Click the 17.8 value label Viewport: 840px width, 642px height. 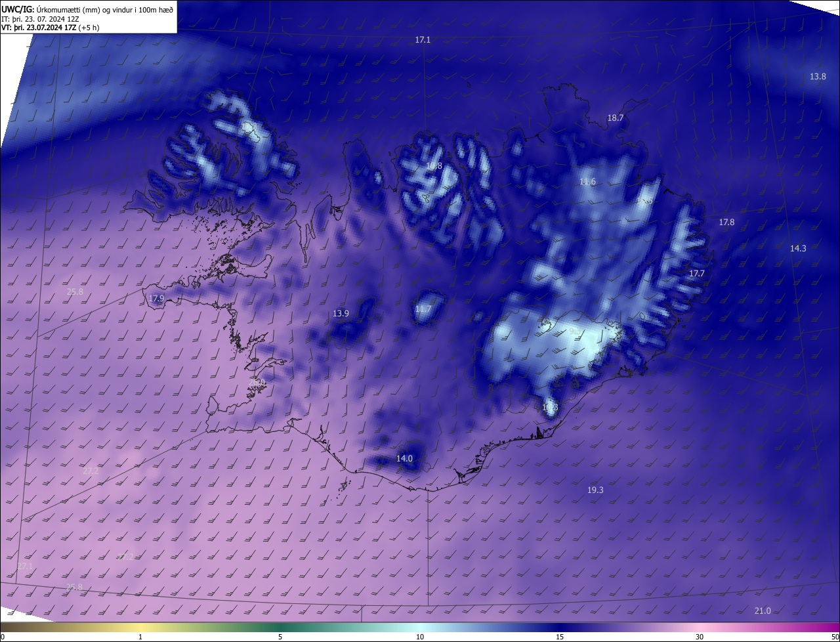click(x=726, y=223)
